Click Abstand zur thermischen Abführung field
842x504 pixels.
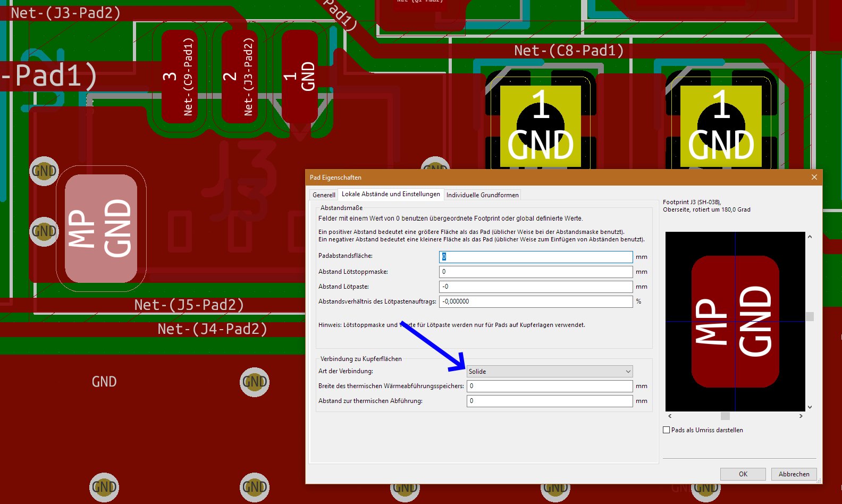[550, 401]
